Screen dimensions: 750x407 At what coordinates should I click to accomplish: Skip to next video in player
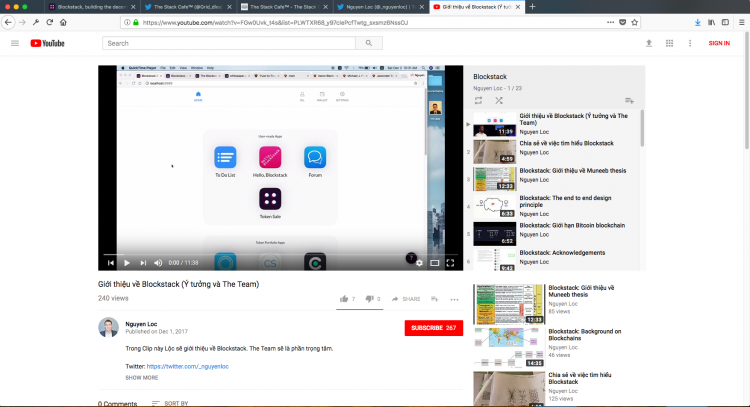tap(143, 263)
